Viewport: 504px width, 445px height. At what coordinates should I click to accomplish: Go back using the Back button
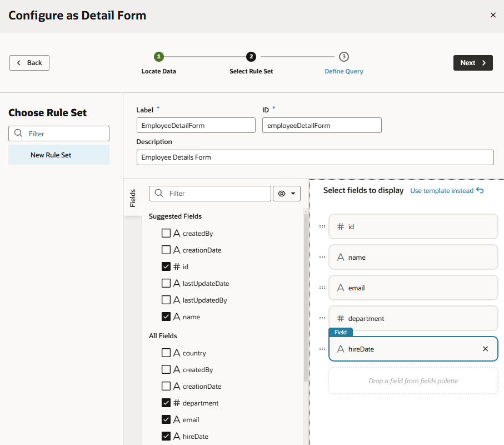(x=29, y=63)
